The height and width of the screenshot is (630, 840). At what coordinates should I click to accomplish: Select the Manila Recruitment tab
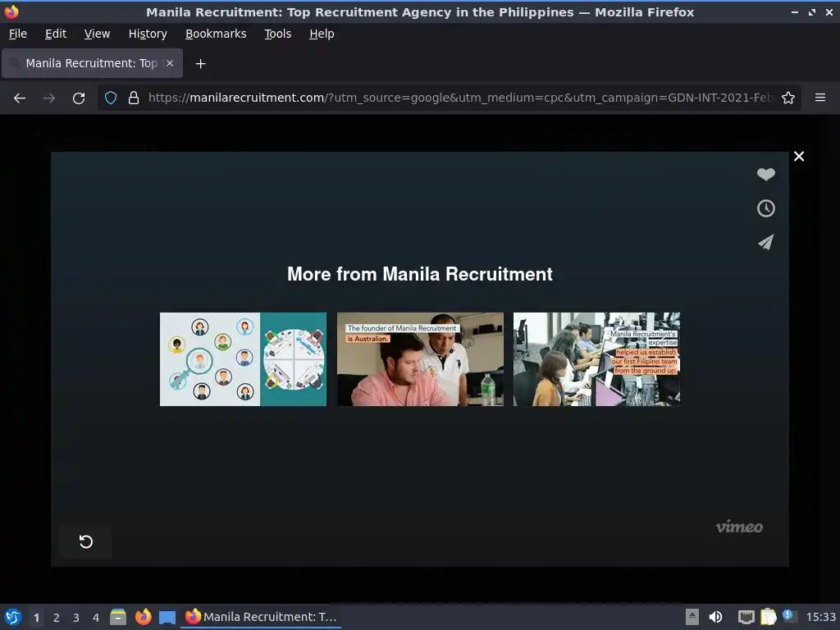(92, 63)
